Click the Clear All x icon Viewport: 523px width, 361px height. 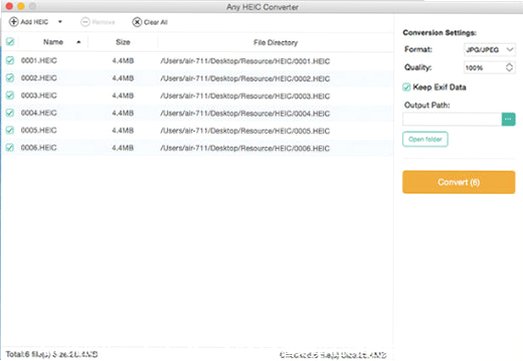pyautogui.click(x=137, y=22)
